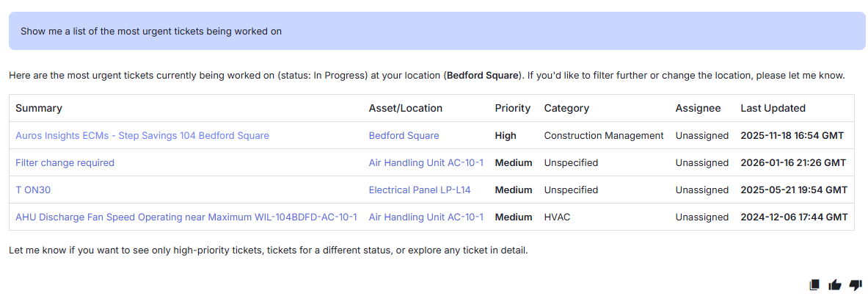Image resolution: width=868 pixels, height=299 pixels.
Task: Click the Summary column header
Action: click(39, 108)
